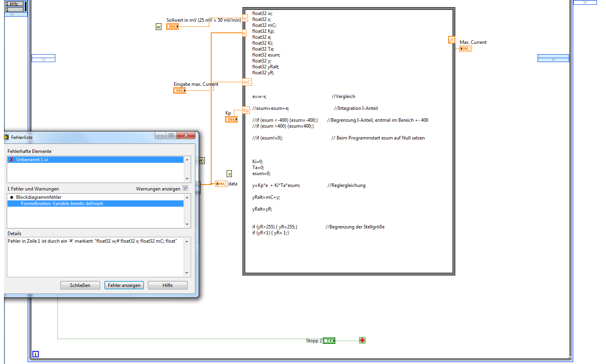
Task: Select the small w label box near Sollwert
Action: tap(159, 27)
